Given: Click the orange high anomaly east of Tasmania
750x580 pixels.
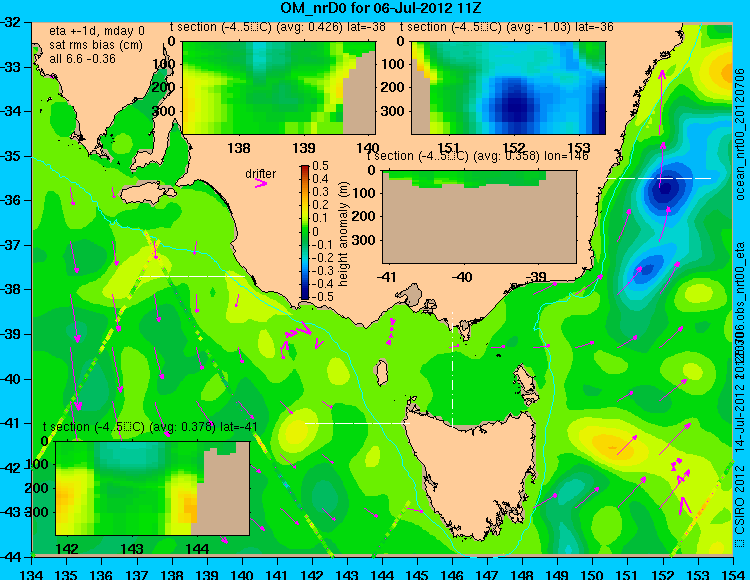Looking at the screenshot, I should 610,443.
